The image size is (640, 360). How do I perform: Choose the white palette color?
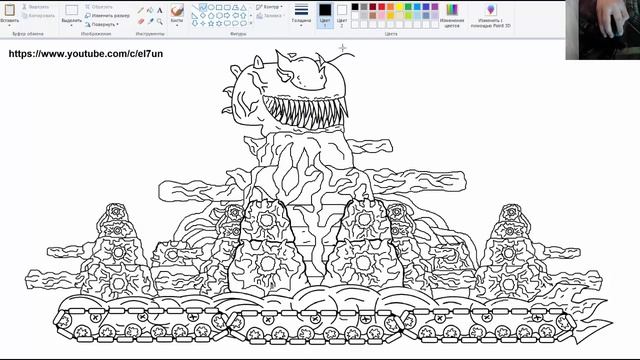coord(355,16)
